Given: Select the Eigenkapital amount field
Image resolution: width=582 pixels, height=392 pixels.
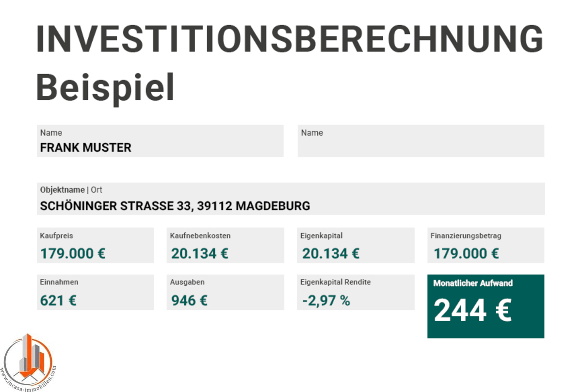Looking at the screenshot, I should click(356, 246).
